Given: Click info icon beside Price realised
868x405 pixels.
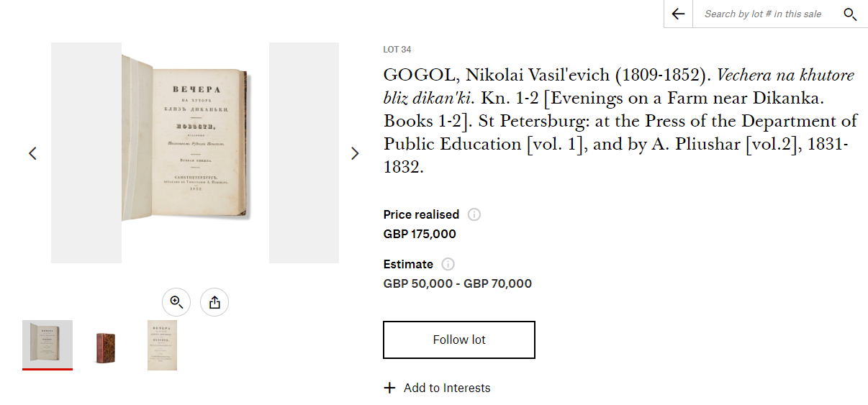Looking at the screenshot, I should pos(474,214).
